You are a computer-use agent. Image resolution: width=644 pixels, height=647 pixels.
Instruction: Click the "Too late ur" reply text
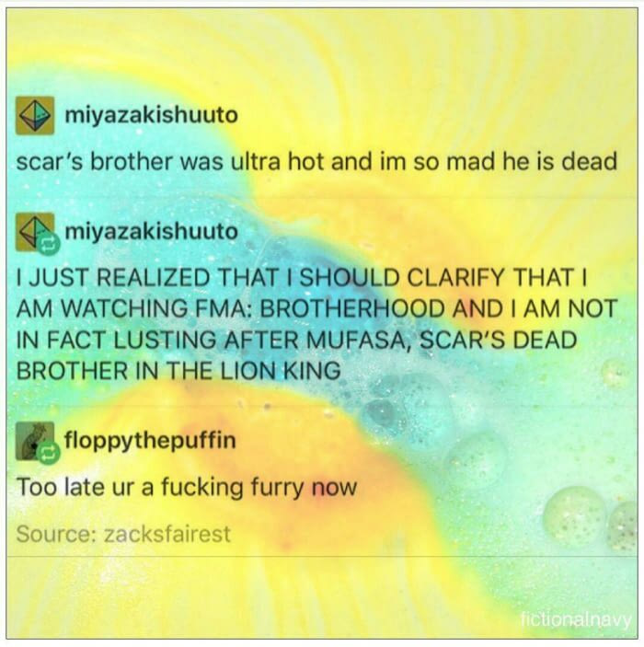pos(186,488)
